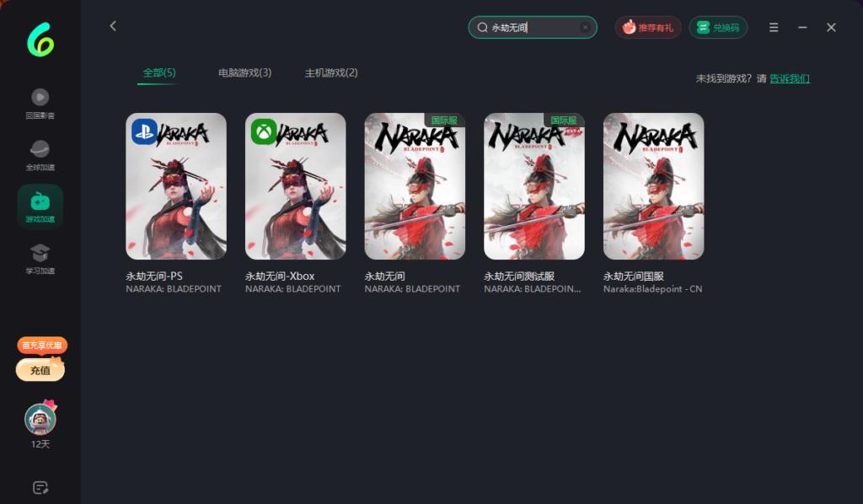Screen dimensions: 863x504
Task: Click the Xbox logo on 永劫无间-Xbox card
Action: [x=264, y=132]
